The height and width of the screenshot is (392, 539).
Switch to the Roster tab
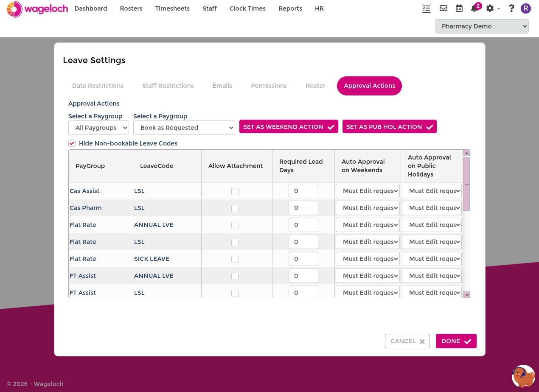[x=315, y=86]
